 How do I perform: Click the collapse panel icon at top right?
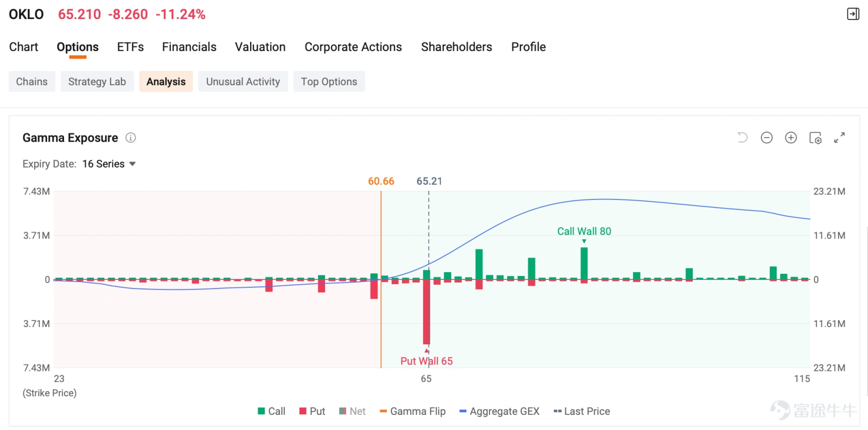(853, 14)
